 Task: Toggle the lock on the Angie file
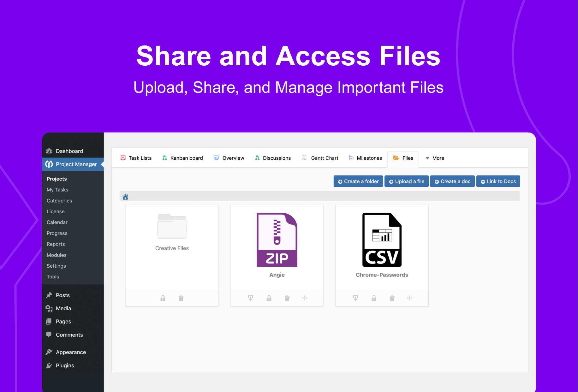tap(269, 298)
